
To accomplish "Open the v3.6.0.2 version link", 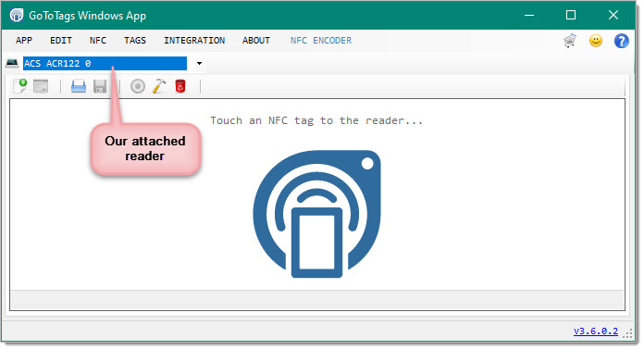I will [596, 331].
